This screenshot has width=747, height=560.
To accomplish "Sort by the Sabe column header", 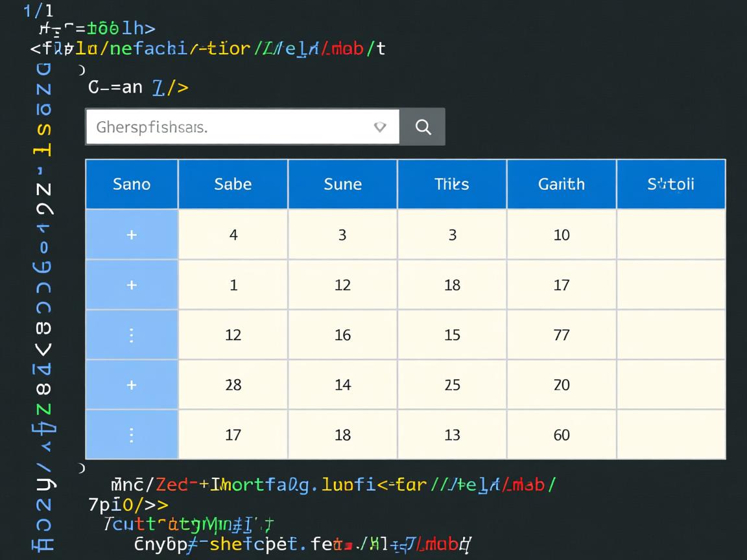I will 233,184.
